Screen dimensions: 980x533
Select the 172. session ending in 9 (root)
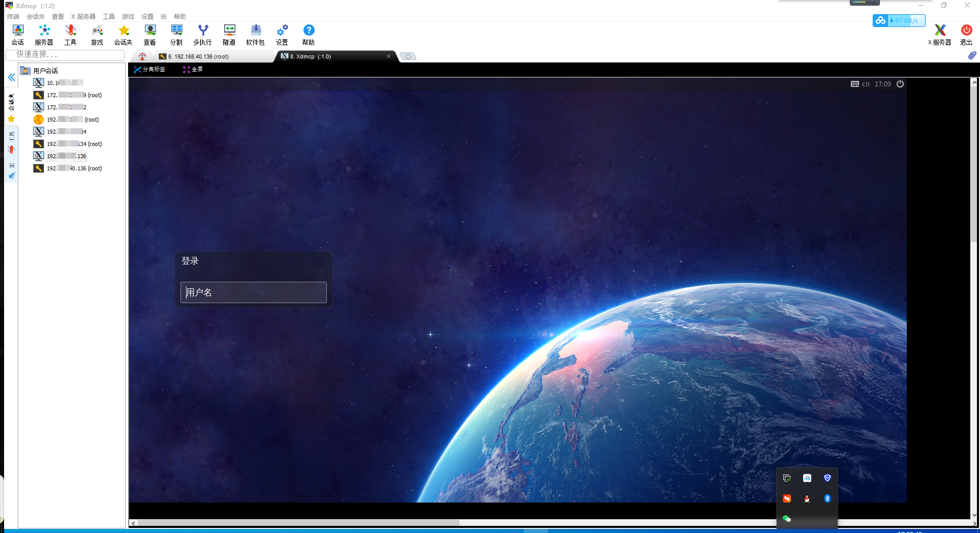point(68,95)
